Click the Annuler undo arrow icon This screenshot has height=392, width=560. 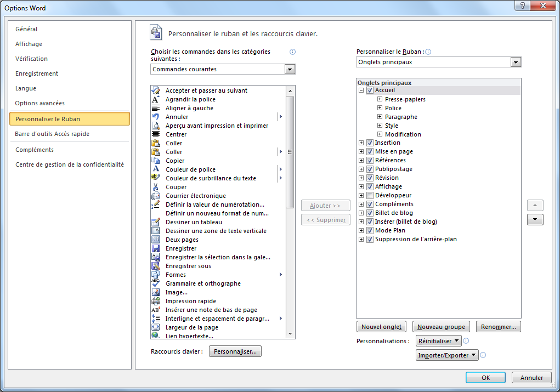click(155, 117)
